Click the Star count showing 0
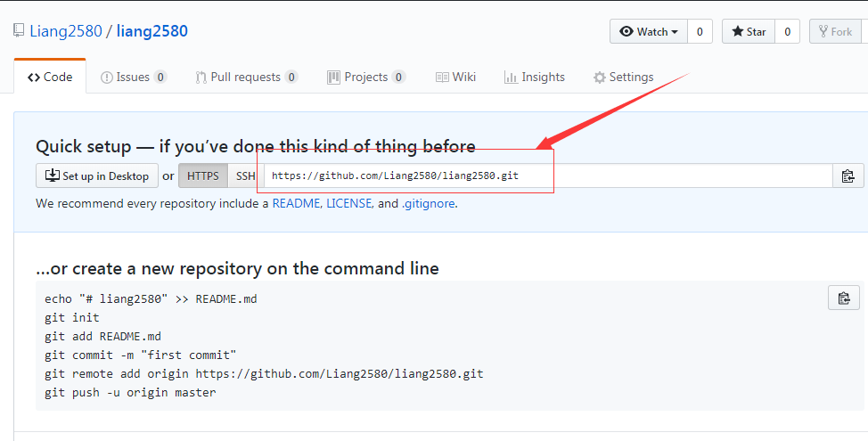 787,31
